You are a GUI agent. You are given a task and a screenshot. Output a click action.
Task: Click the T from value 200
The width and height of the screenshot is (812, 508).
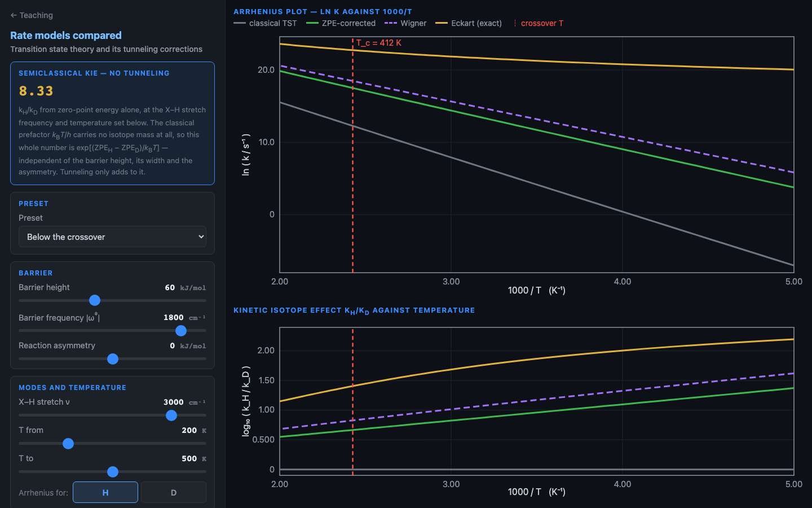point(189,430)
